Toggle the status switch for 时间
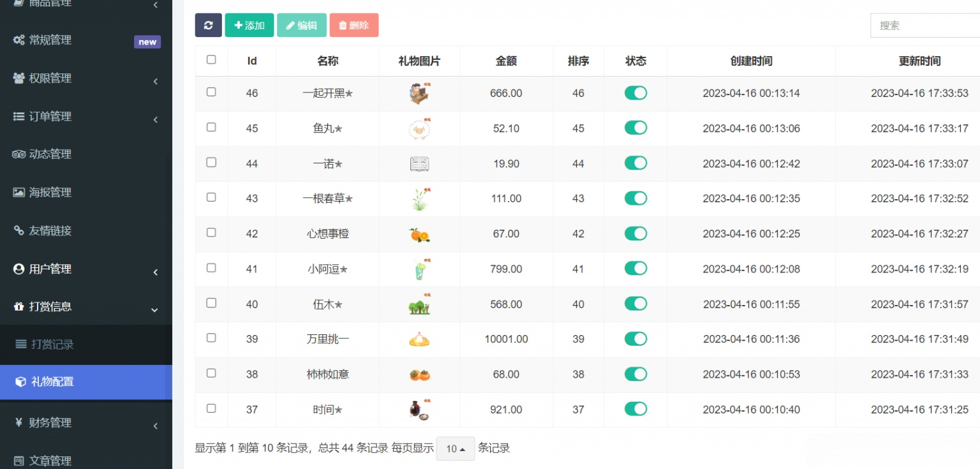The width and height of the screenshot is (980, 469). click(x=635, y=409)
